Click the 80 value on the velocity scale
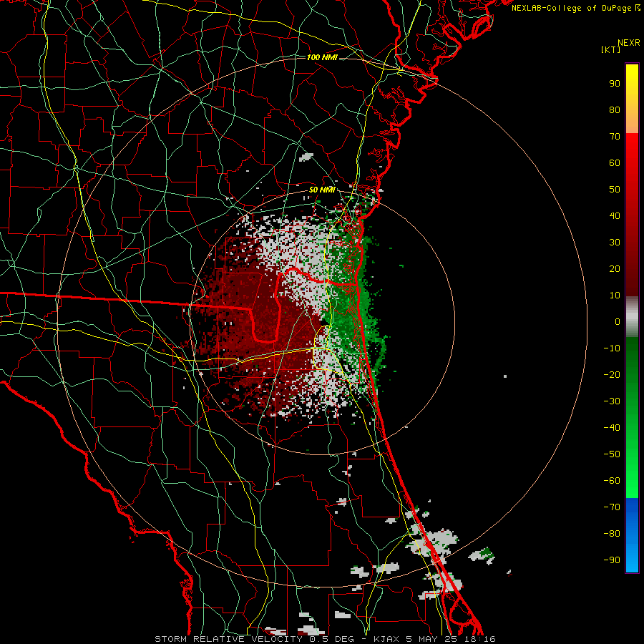Image resolution: width=644 pixels, height=644 pixels. [615, 109]
